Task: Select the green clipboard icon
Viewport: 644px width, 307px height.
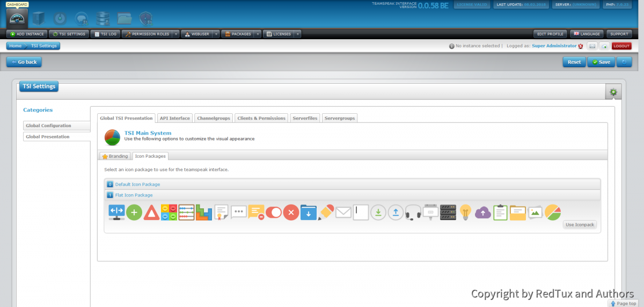Action: coord(500,213)
